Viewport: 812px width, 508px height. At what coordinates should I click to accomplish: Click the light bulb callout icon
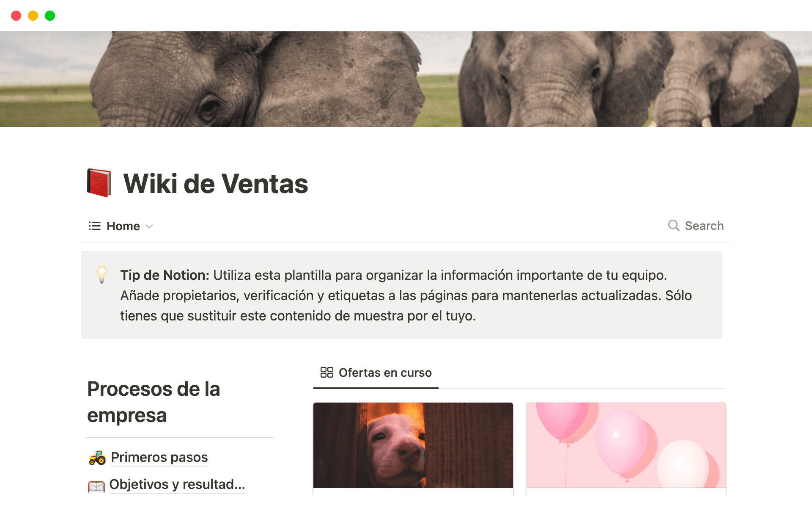click(101, 275)
